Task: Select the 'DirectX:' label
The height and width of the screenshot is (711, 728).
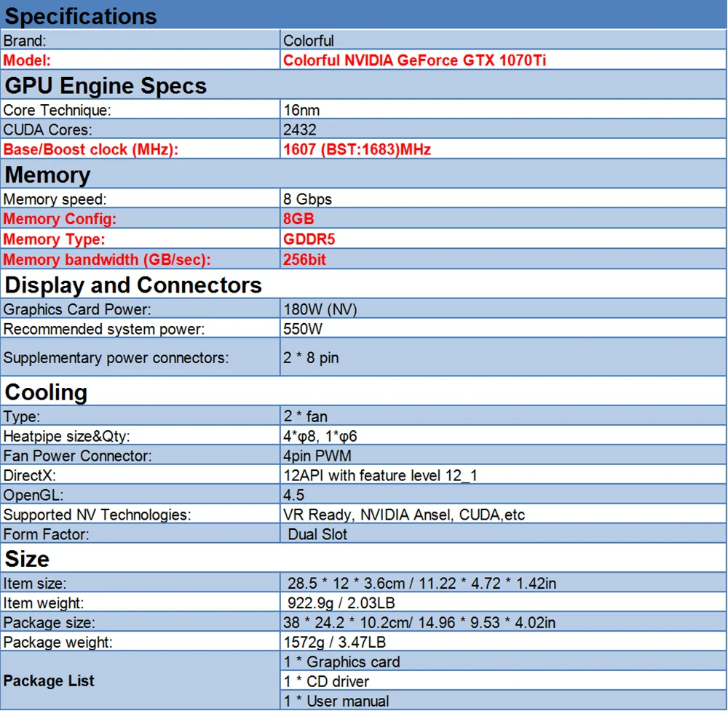Action: (x=30, y=476)
